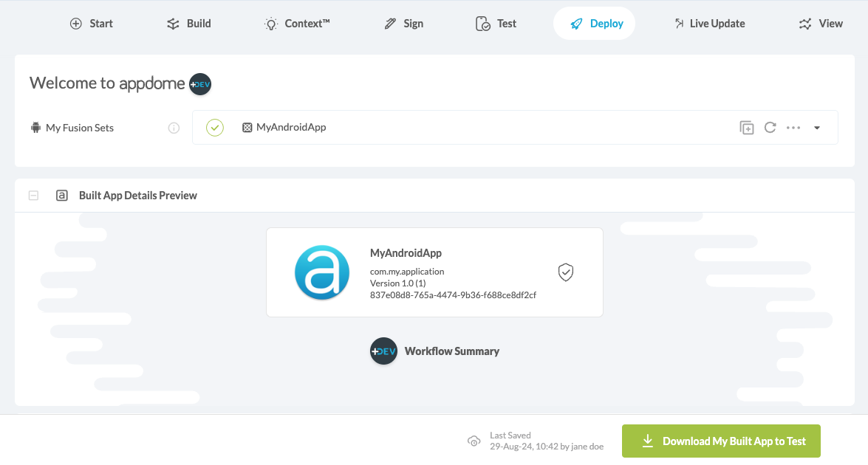Click the Android icon beside My Fusion Sets
The width and height of the screenshot is (868, 465).
[36, 128]
